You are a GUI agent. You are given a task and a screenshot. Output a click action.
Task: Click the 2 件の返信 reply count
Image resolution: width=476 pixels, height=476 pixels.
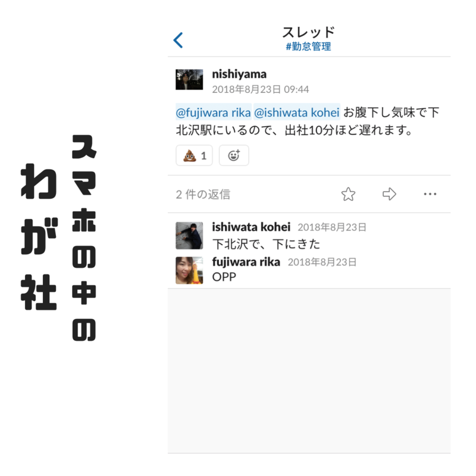pyautogui.click(x=203, y=195)
